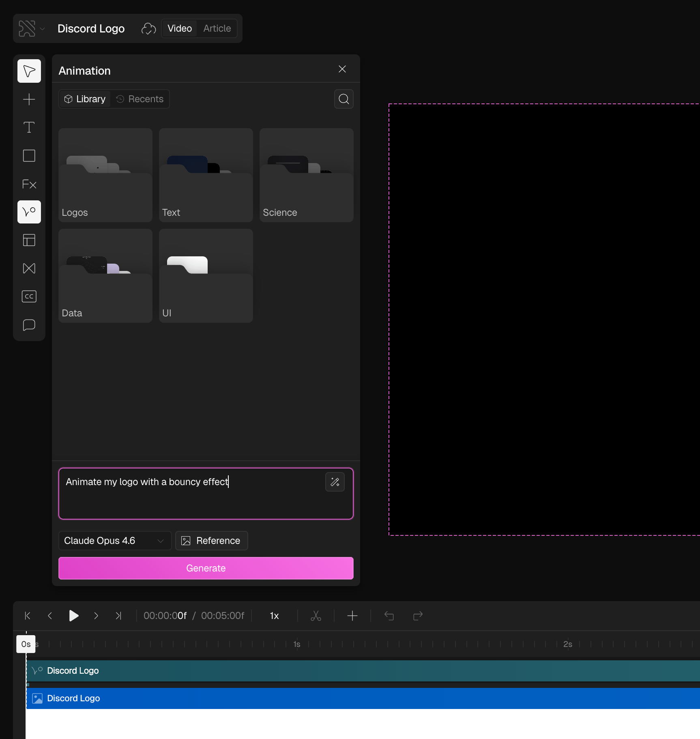Click the 0s playhead marker
Screen dimensions: 700x739
pyautogui.click(x=26, y=644)
